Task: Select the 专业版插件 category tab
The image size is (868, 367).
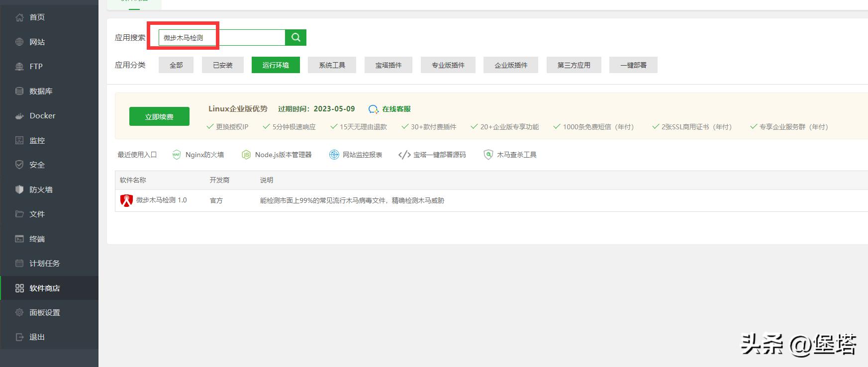Action: pyautogui.click(x=448, y=65)
